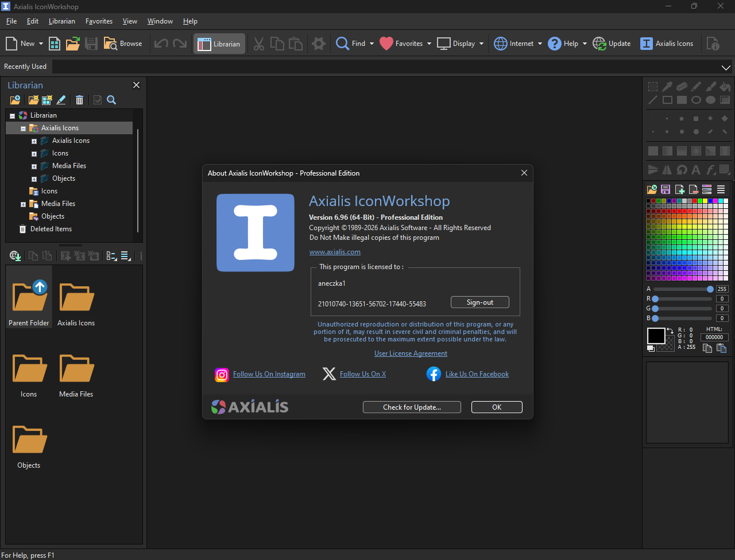
Task: Select the Deleted Items tree item
Action: (x=51, y=230)
